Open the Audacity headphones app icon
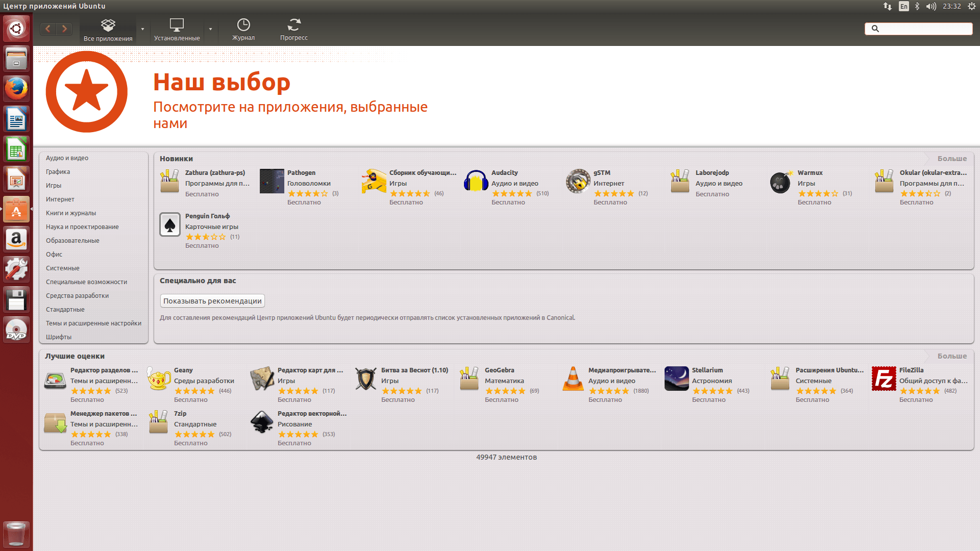Image resolution: width=980 pixels, height=551 pixels. (x=476, y=181)
